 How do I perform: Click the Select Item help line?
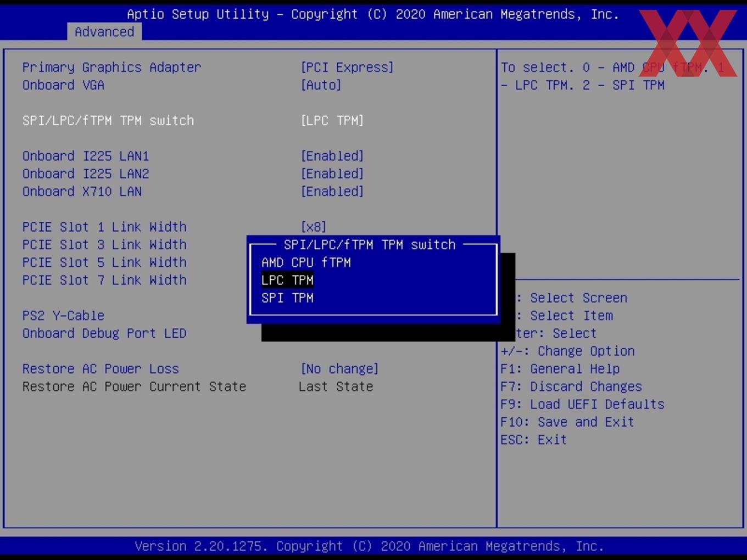pyautogui.click(x=564, y=316)
